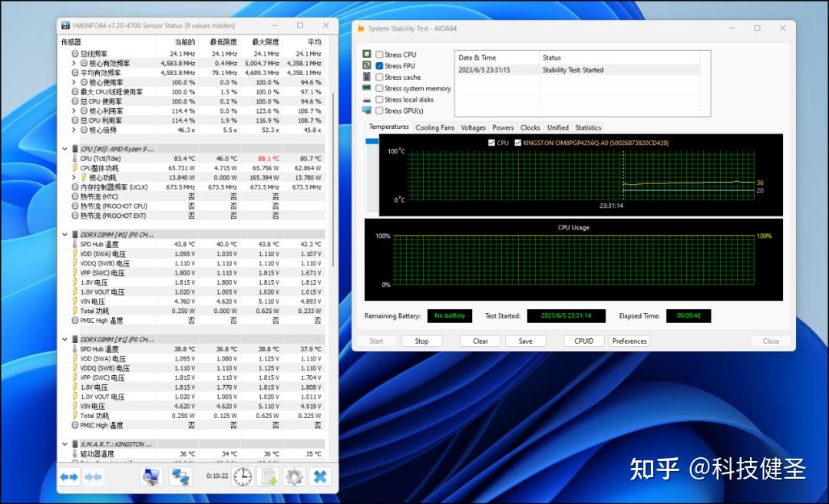This screenshot has width=829, height=504.
Task: Click the Stop button in AIDA64
Action: [x=421, y=341]
